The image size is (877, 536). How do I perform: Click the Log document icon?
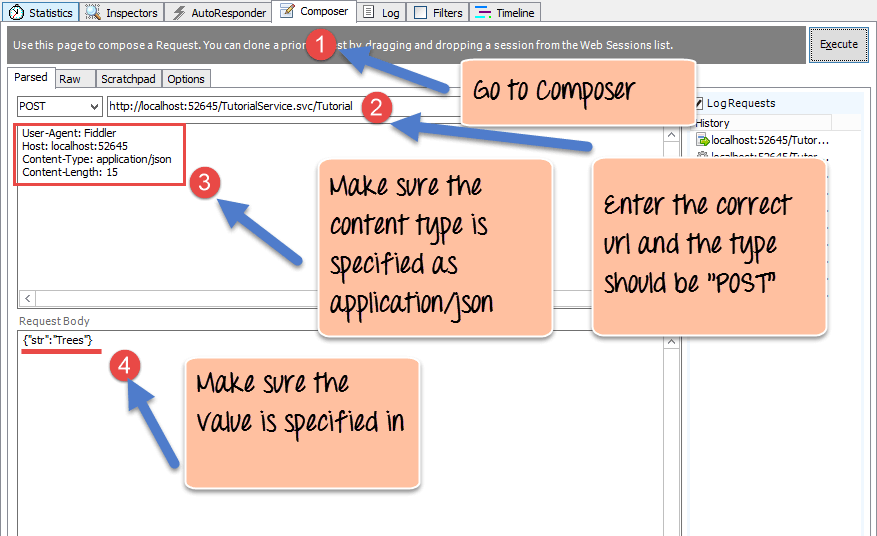tap(368, 13)
